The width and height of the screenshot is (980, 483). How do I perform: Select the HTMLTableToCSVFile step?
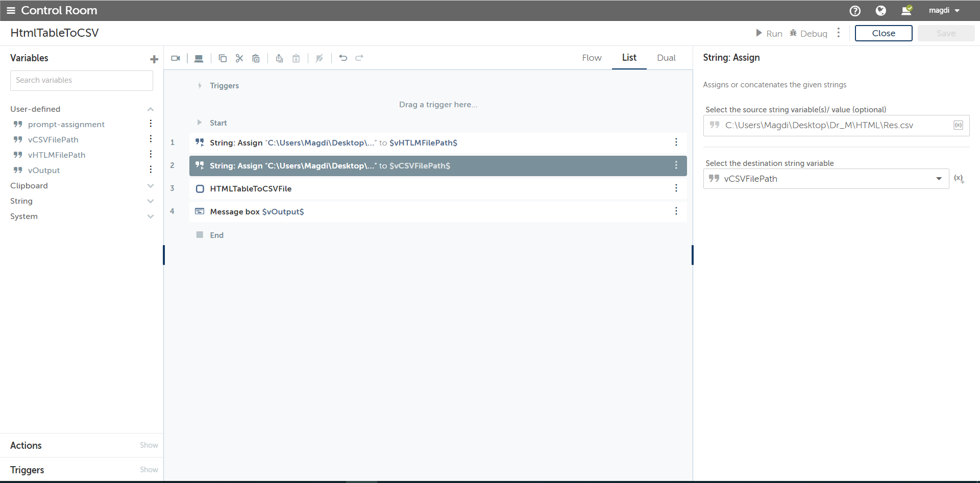pyautogui.click(x=438, y=189)
